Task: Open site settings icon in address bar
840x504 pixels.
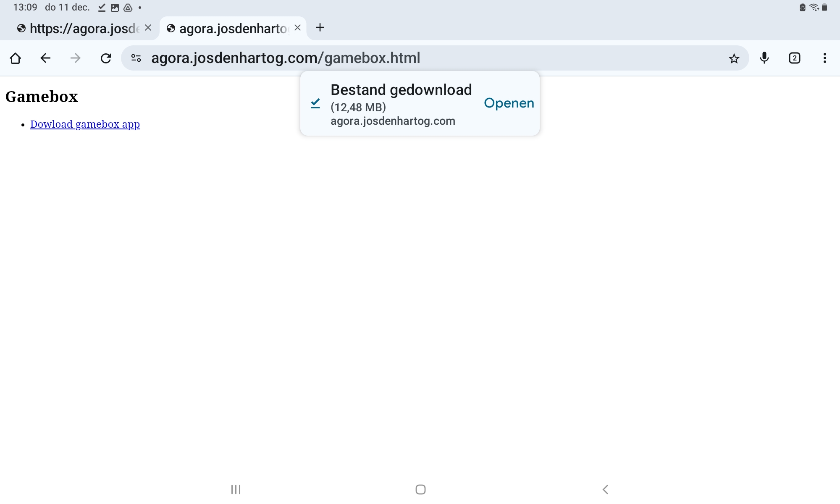Action: tap(136, 58)
